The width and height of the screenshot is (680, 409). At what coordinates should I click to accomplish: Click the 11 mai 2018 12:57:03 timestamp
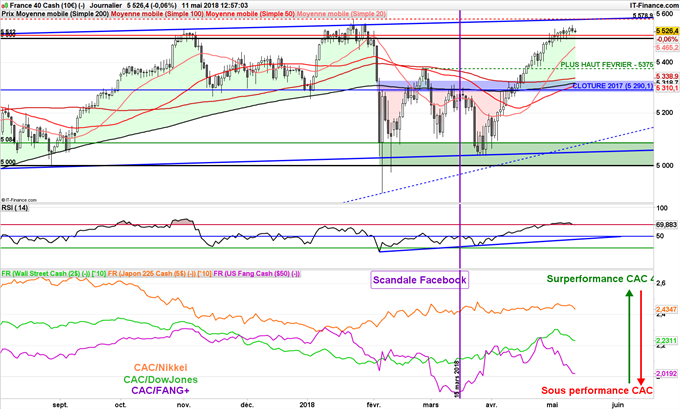(215, 6)
